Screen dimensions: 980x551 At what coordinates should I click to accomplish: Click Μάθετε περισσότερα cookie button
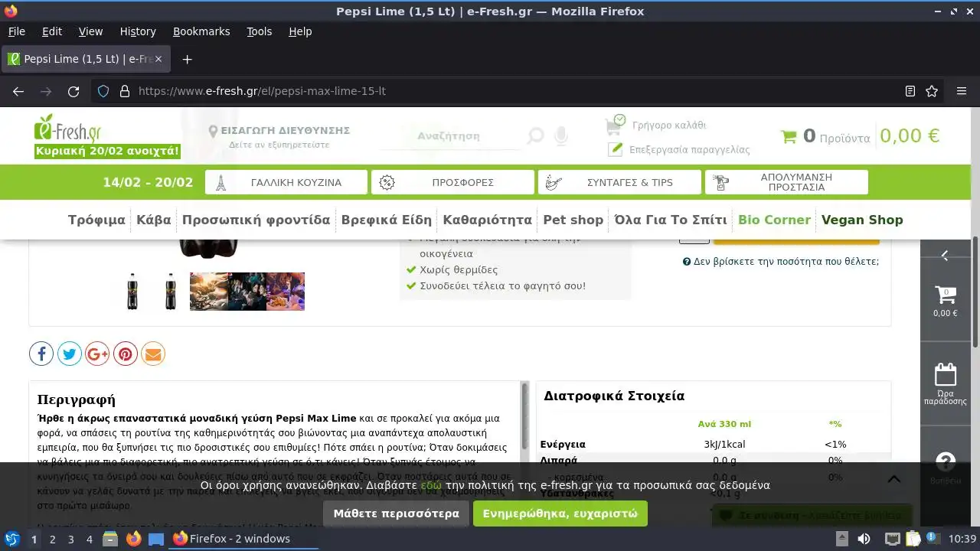point(396,514)
